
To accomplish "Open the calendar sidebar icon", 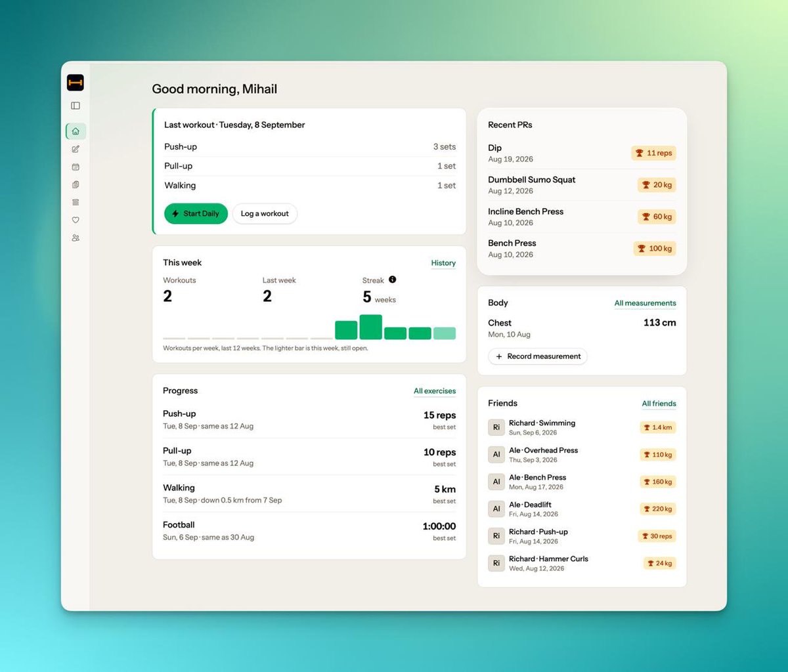I will (76, 167).
